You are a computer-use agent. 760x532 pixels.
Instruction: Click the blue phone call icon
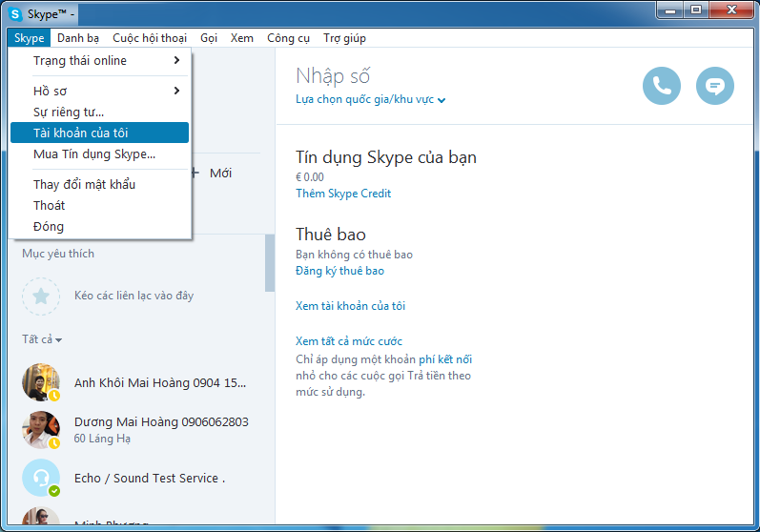point(662,86)
